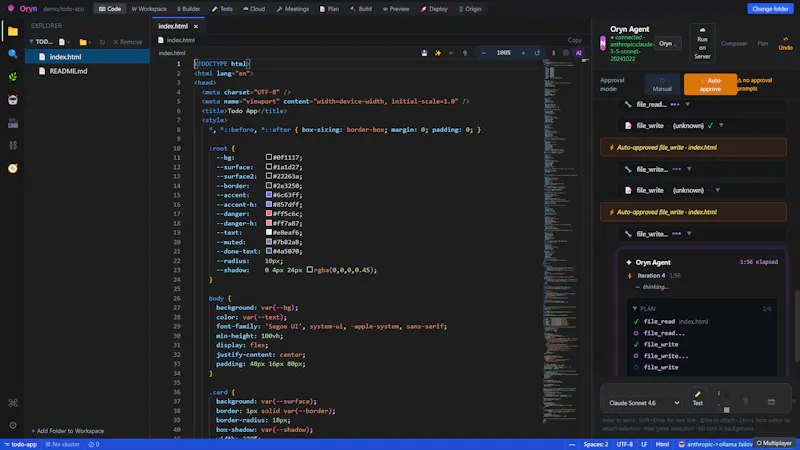Open the settings gear in sidebar
Screen dimensions: 800x450
pyautogui.click(x=13, y=426)
